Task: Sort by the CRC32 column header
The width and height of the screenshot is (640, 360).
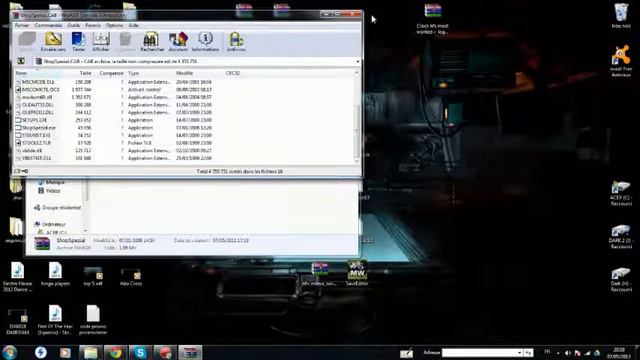Action: coord(233,73)
